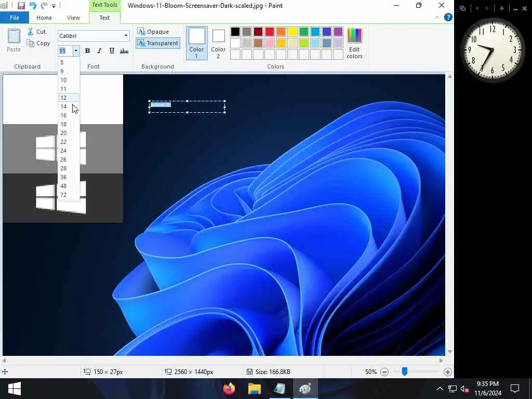Collapse the font size dropdown arrow
This screenshot has height=399, width=532.
[76, 51]
